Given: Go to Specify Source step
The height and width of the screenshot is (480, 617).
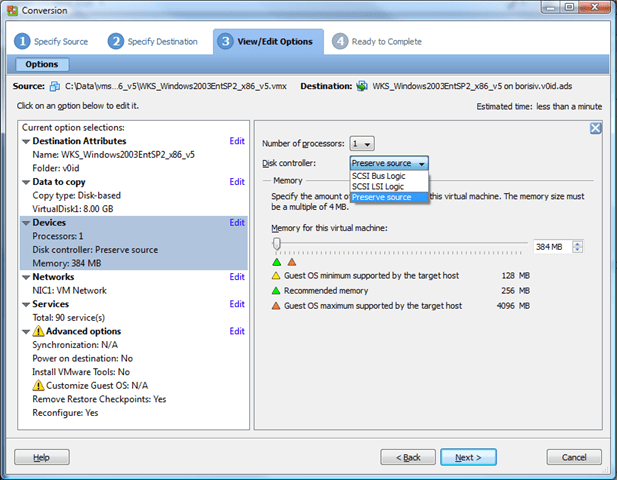Looking at the screenshot, I should pos(51,42).
